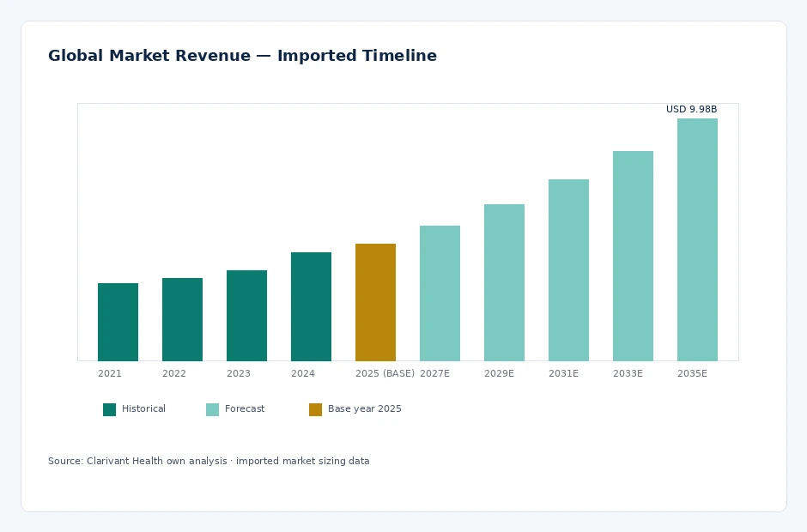The image size is (807, 532).
Task: Click the 2025 (BASE) axis label
Action: pos(385,373)
